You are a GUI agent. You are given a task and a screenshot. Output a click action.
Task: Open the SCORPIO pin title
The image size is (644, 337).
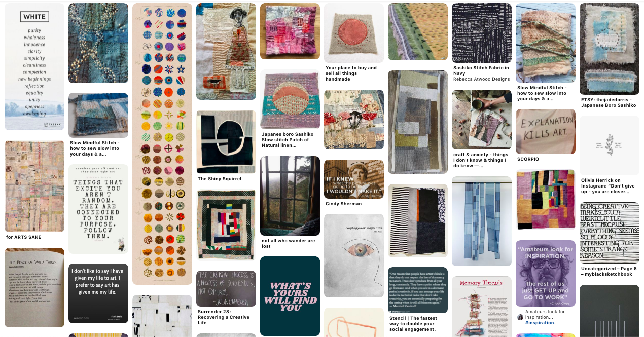pyautogui.click(x=528, y=159)
